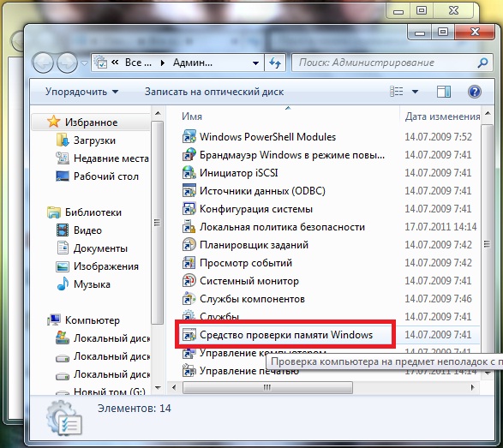The width and height of the screenshot is (503, 448).
Task: Select the Конфигурация системы icon
Action: (x=189, y=208)
